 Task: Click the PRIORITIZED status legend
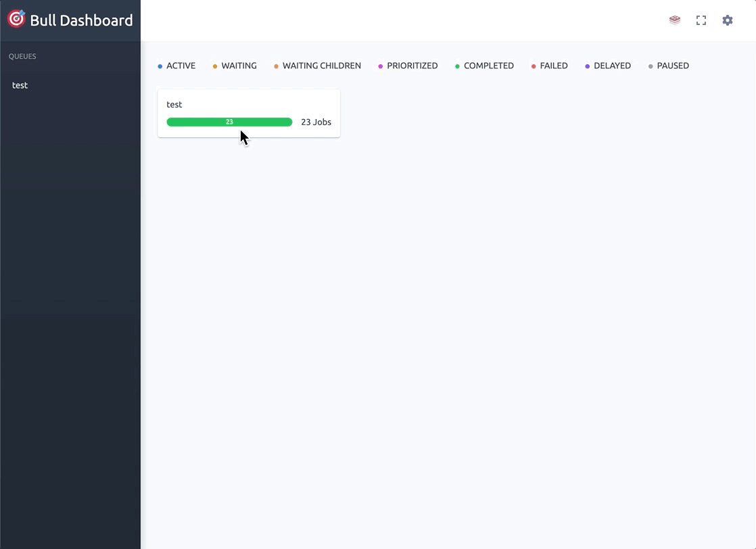[408, 66]
